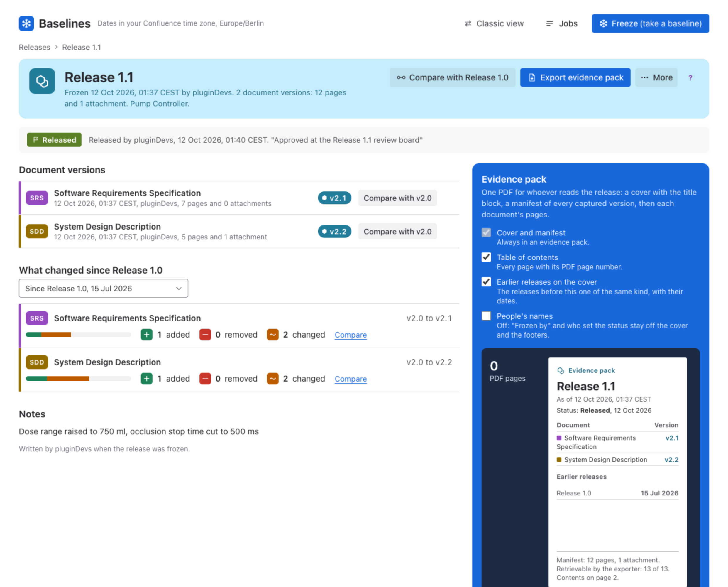Toggle the Cover and manifest checkbox
The height and width of the screenshot is (587, 728).
pos(486,233)
